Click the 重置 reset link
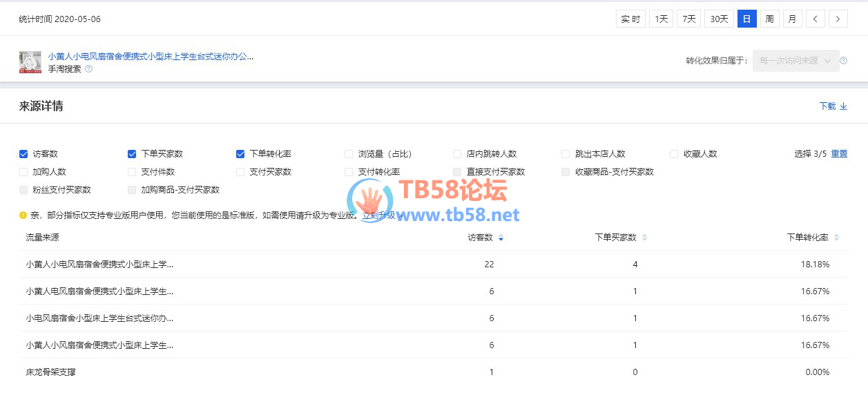Screen dimensions: 868x402 click(x=839, y=154)
